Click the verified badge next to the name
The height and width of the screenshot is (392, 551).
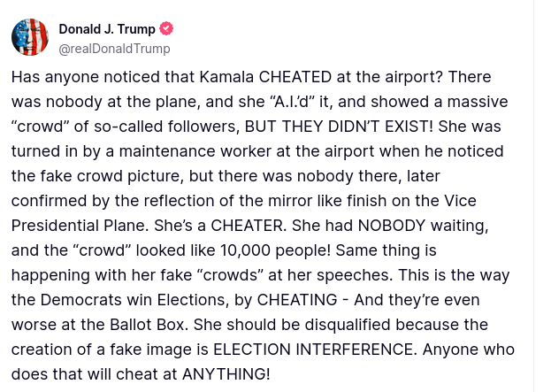pyautogui.click(x=166, y=29)
